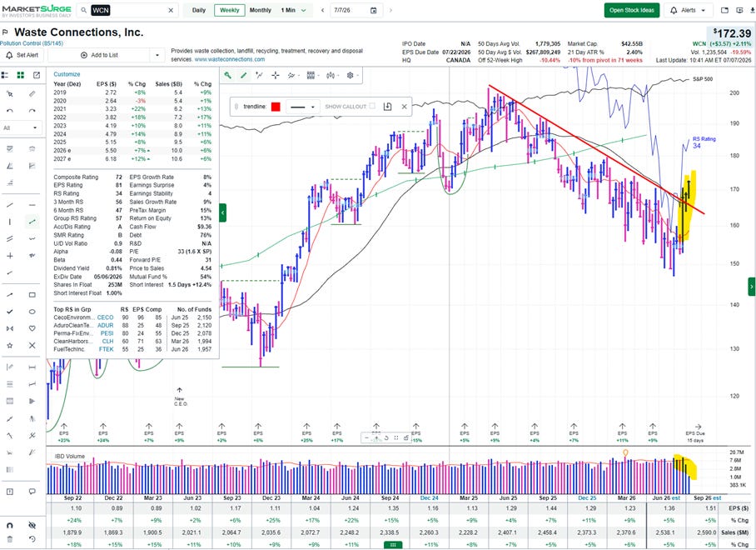The width and height of the screenshot is (756, 550).
Task: Activate the green pencil draw tool
Action: pyautogui.click(x=243, y=75)
